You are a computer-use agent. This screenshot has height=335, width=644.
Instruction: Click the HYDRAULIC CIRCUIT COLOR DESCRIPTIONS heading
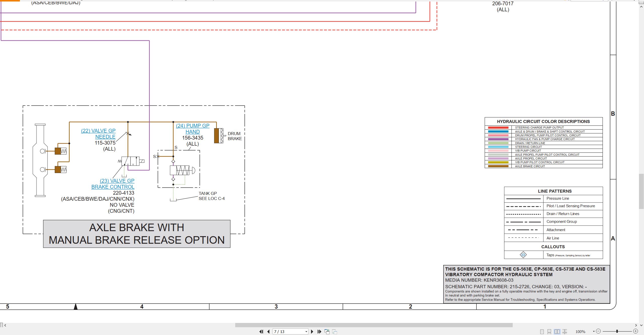(x=543, y=121)
